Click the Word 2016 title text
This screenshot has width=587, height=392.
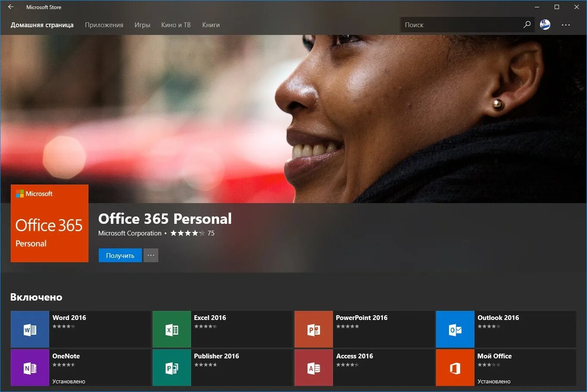[69, 318]
